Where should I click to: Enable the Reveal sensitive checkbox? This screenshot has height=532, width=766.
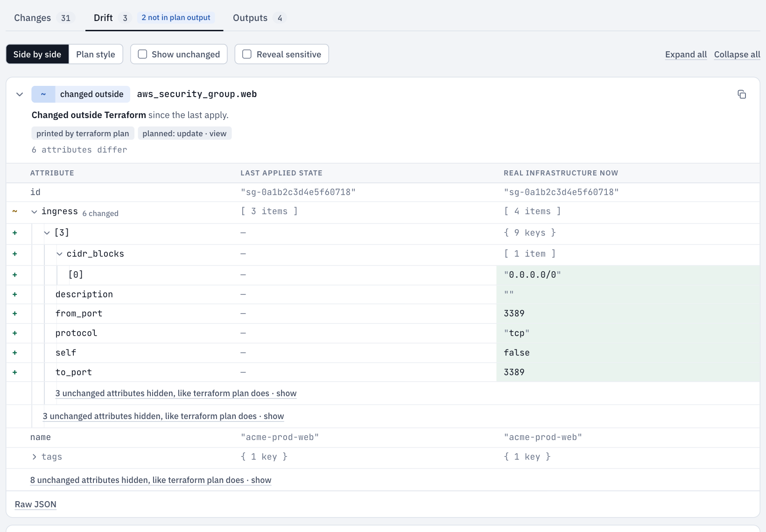pyautogui.click(x=247, y=54)
